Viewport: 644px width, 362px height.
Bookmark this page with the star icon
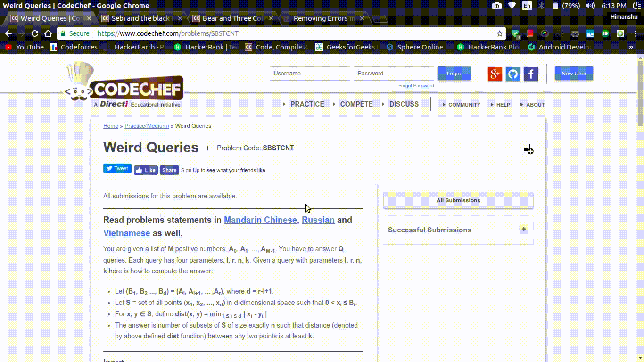pos(500,33)
